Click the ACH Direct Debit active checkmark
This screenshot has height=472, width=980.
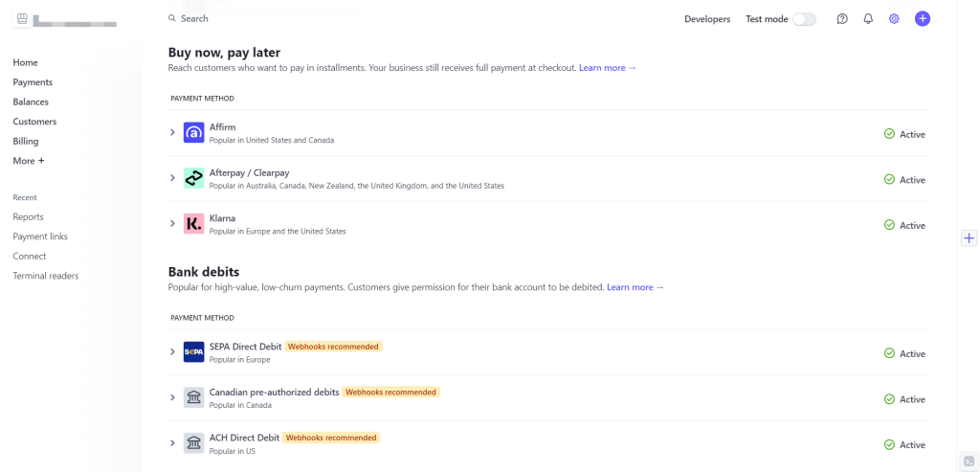click(x=889, y=444)
